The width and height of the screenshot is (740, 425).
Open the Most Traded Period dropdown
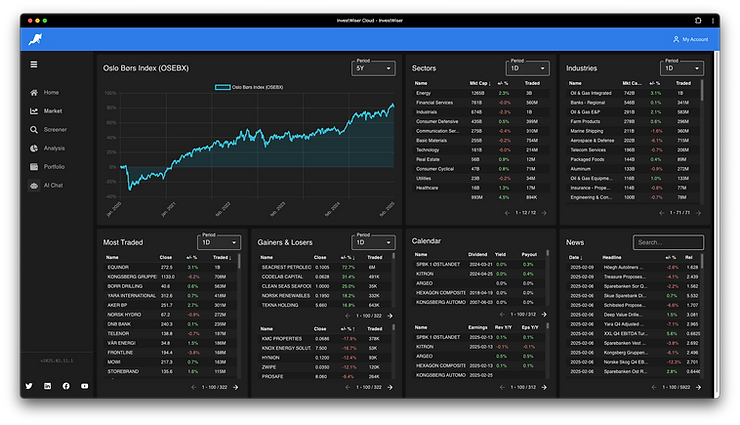click(219, 242)
